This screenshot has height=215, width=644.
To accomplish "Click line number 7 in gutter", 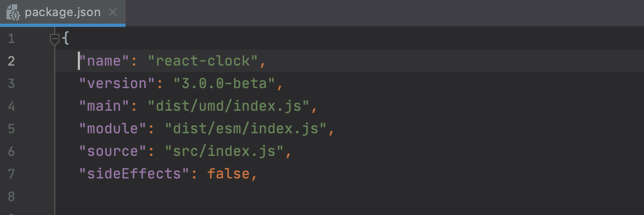I will pyautogui.click(x=11, y=174).
